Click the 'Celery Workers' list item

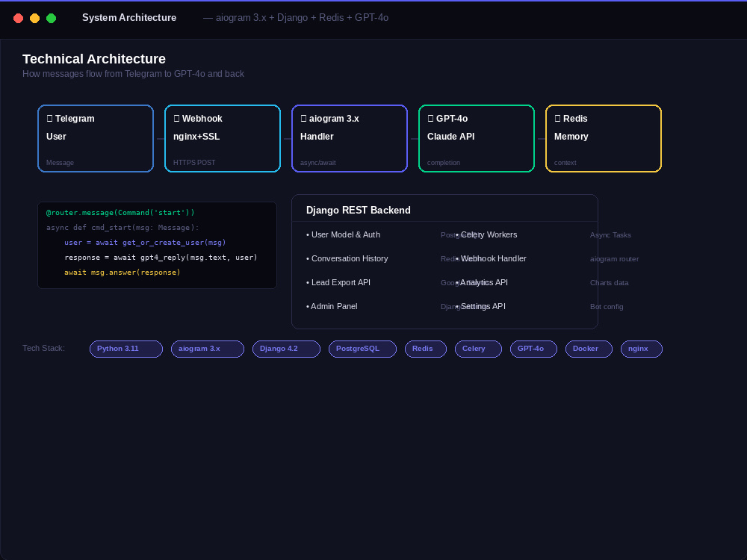pyautogui.click(x=486, y=234)
